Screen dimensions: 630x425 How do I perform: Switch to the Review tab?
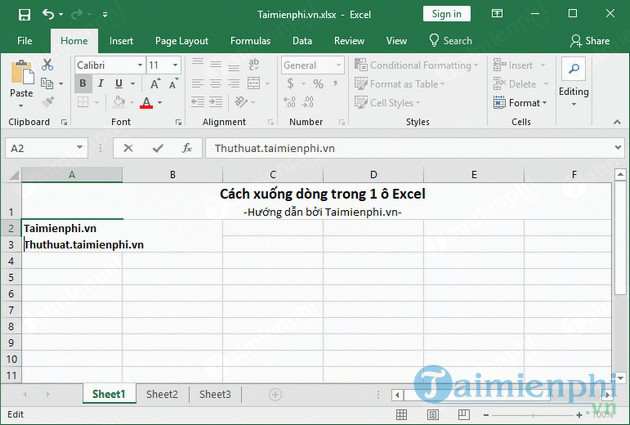point(349,41)
